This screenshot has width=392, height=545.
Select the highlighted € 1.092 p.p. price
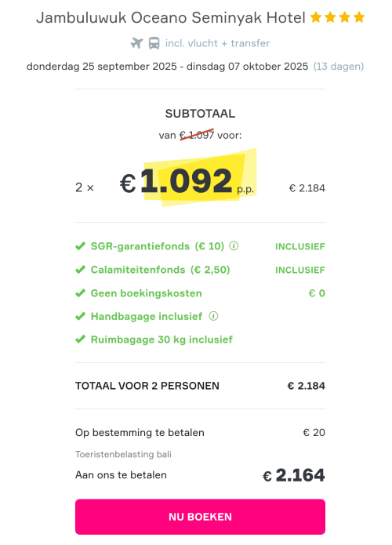pos(187,180)
